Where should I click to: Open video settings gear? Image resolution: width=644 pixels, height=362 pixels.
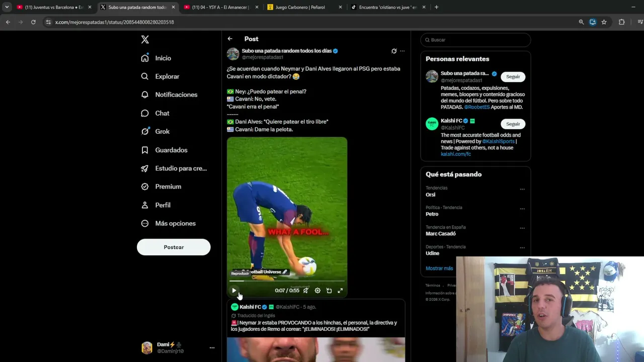point(317,290)
